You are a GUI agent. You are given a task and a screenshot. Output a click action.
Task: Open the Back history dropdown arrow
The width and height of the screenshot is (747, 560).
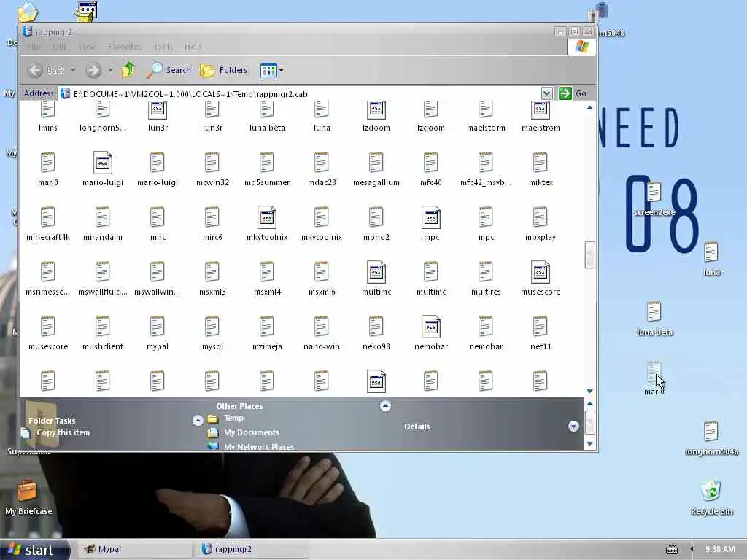[73, 70]
